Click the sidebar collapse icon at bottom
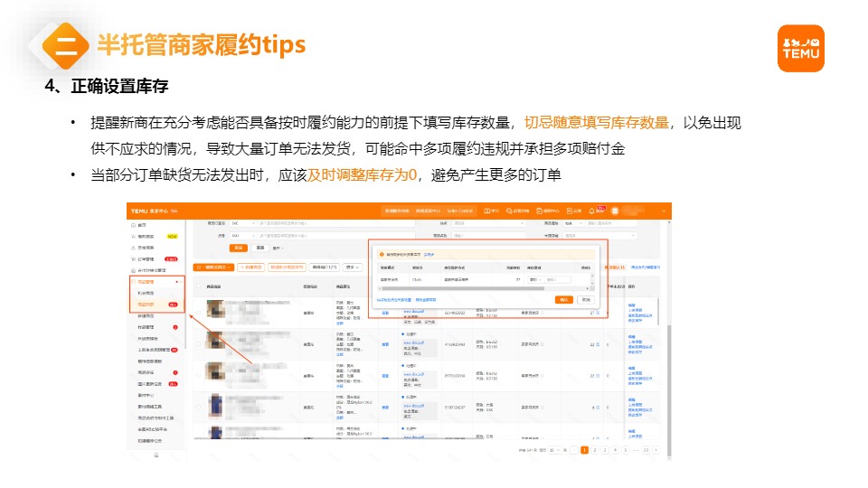The height and width of the screenshot is (488, 868). click(156, 455)
